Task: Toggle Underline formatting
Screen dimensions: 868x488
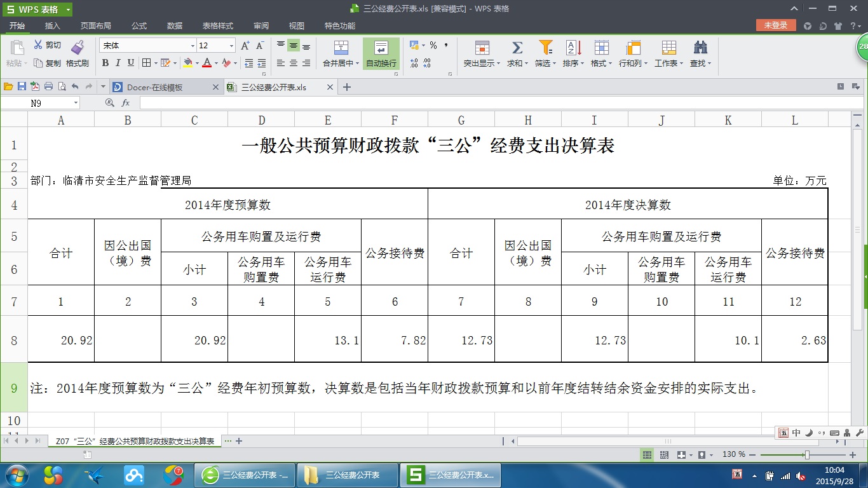Action: 131,63
